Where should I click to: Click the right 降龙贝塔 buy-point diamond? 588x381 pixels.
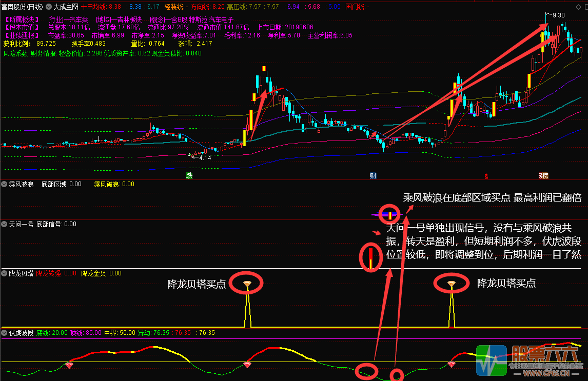tap(452, 284)
